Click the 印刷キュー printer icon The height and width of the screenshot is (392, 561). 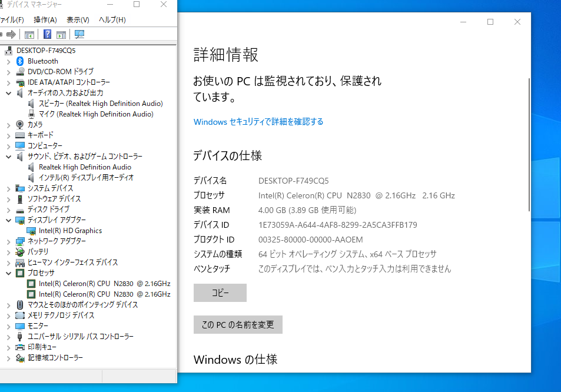(x=20, y=347)
